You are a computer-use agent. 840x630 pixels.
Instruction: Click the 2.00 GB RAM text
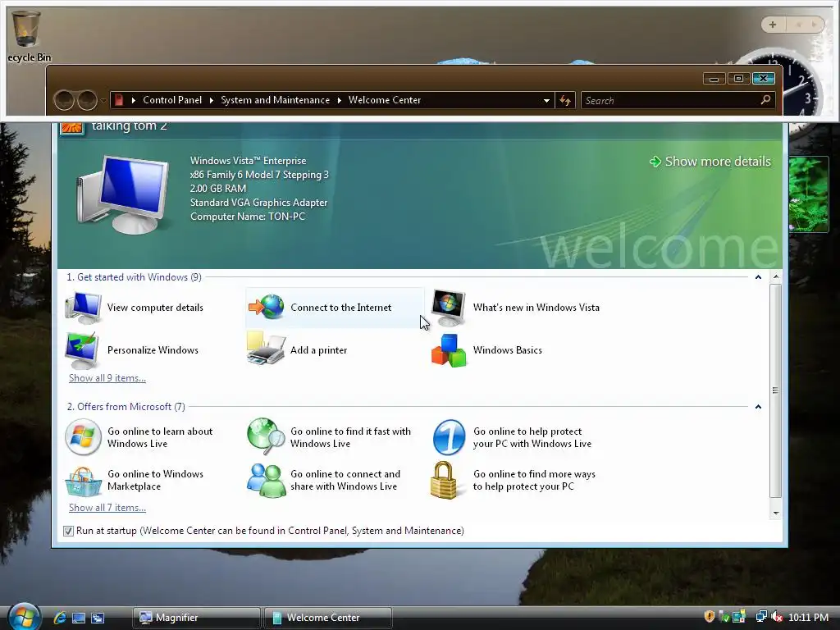(x=218, y=189)
